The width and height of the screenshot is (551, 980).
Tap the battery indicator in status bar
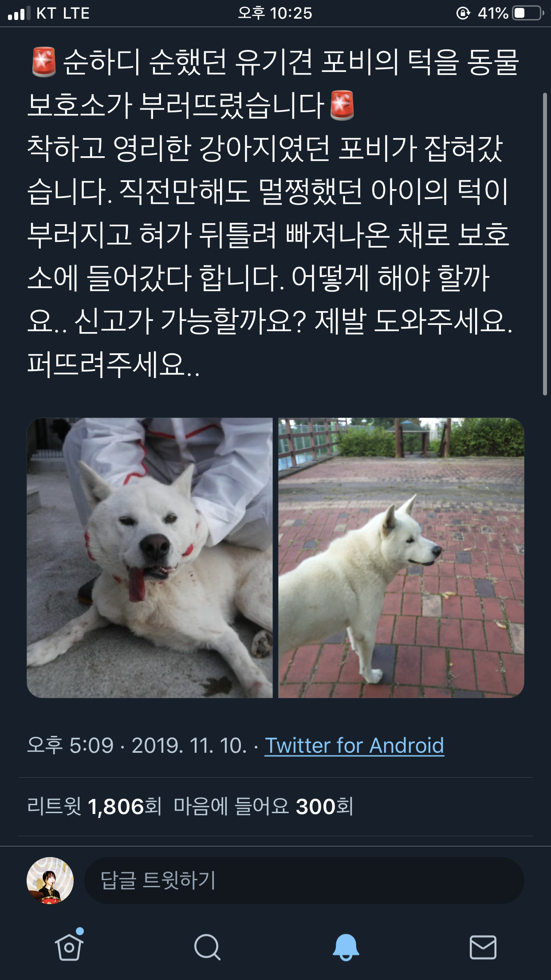tap(528, 13)
